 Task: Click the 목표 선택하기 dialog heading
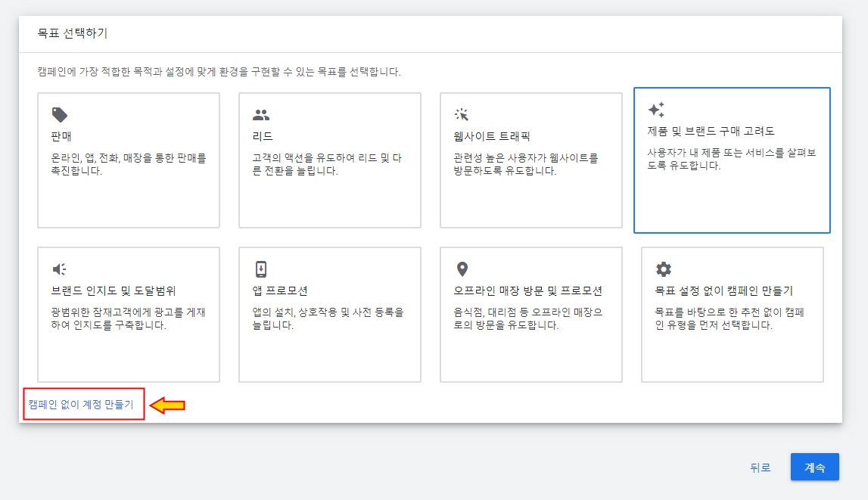pyautogui.click(x=73, y=33)
